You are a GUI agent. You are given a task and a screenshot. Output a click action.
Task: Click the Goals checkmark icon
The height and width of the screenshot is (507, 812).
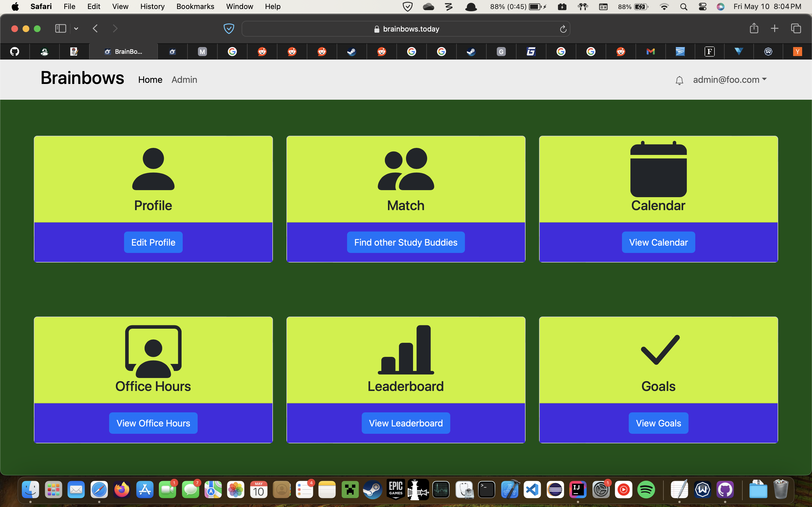pos(660,350)
